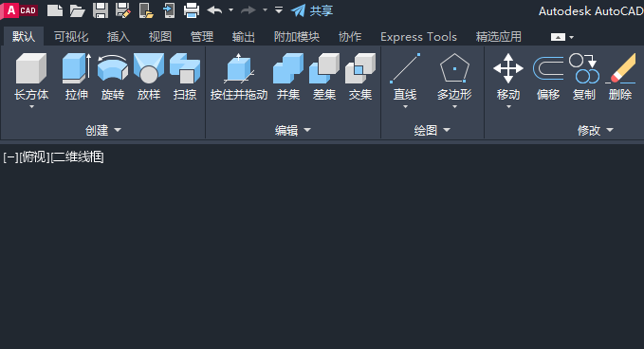Expand the 创建 panel
This screenshot has width=644, height=349.
pos(103,130)
